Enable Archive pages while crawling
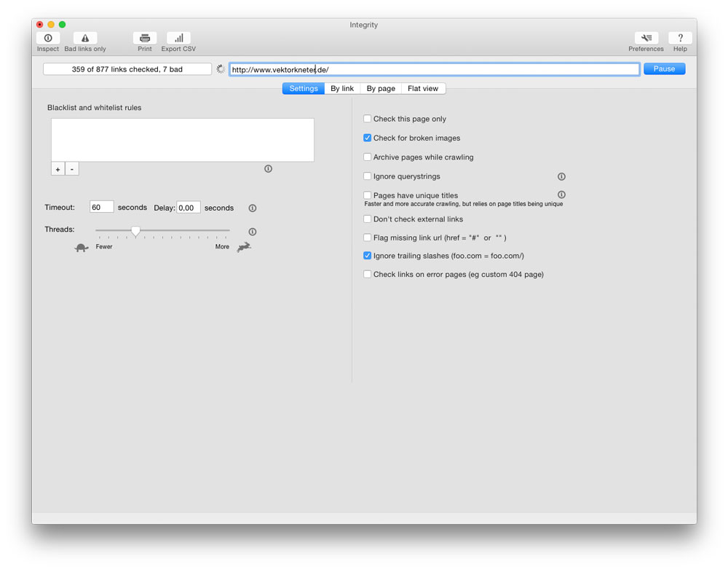This screenshot has width=728, height=569. (367, 157)
